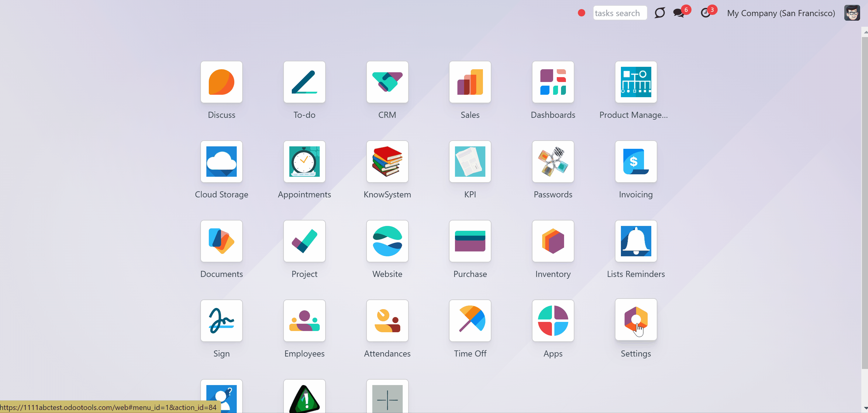Open the Cloud Storage app
Viewport: 868px width, 413px height.
pos(221,162)
